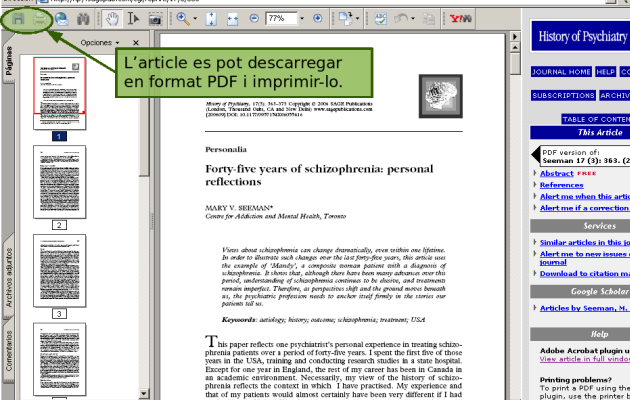Open 'Similar articles in this journal' link
The width and height of the screenshot is (630, 400).
point(585,243)
